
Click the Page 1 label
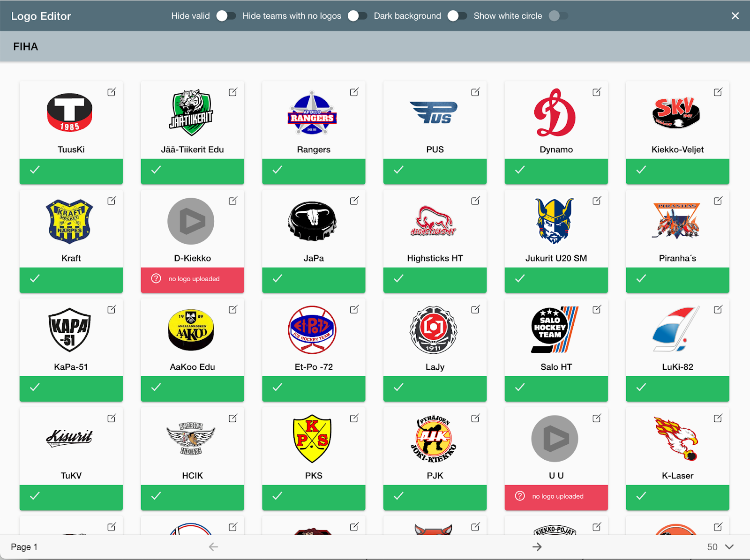point(24,547)
